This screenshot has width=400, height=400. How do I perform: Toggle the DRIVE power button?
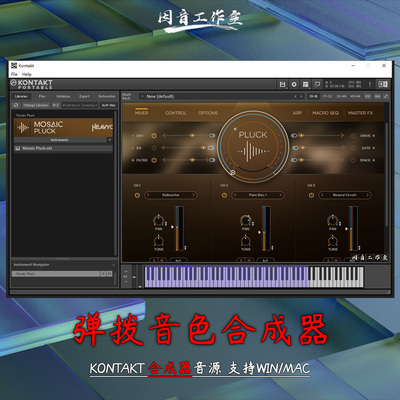(x=353, y=136)
